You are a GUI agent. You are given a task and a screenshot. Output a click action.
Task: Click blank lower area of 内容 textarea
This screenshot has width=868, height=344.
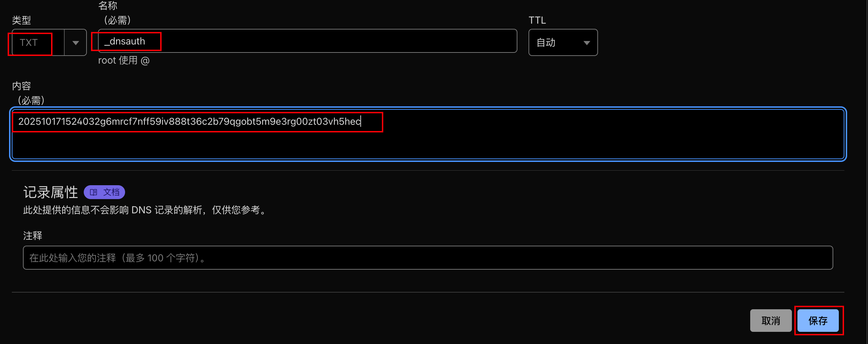point(427,146)
